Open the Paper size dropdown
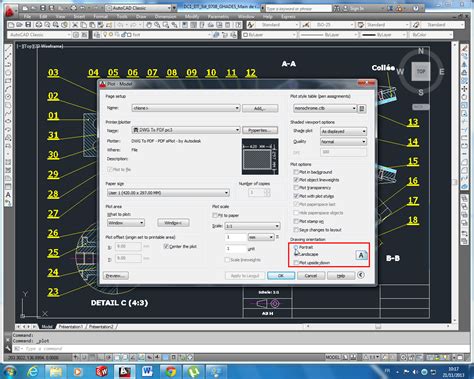 click(x=168, y=193)
